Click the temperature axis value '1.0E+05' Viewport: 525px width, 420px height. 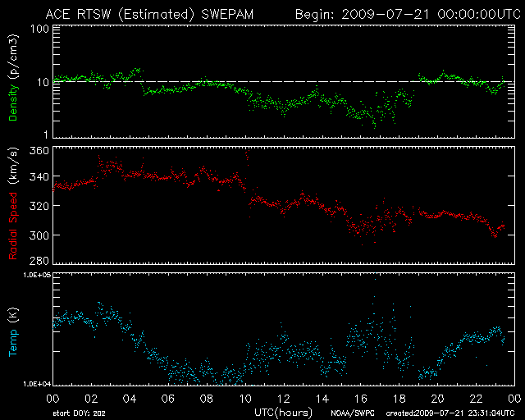tap(37, 275)
